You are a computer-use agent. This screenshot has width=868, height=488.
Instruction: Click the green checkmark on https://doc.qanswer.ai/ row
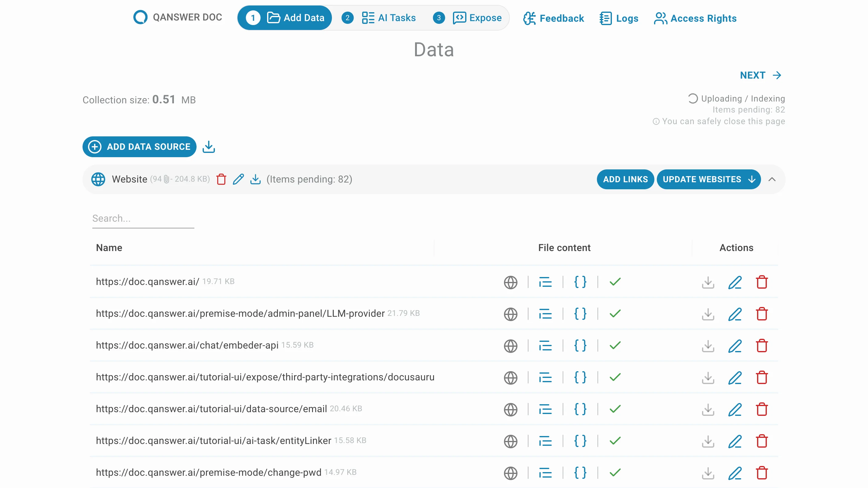tap(615, 282)
